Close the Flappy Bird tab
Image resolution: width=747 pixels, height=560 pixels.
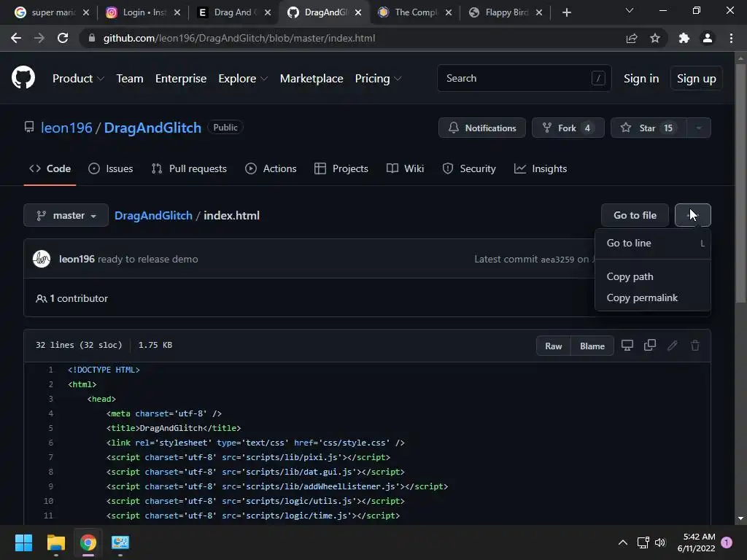pos(539,12)
